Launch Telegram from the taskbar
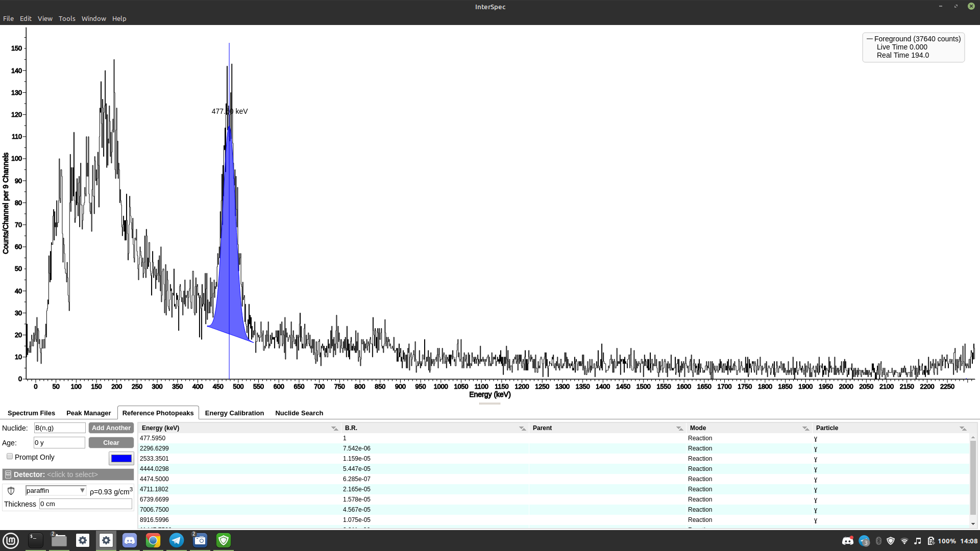980x551 pixels. click(177, 540)
